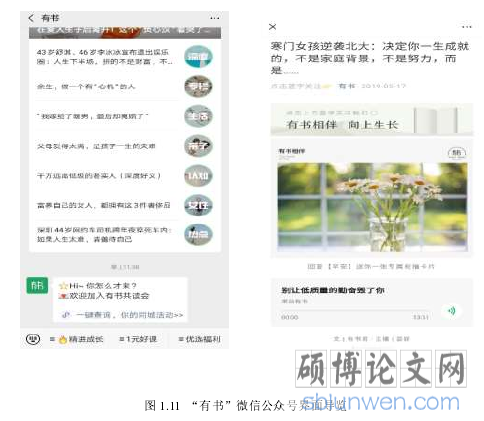Tap thumbnail beside the 心机 article

click(x=198, y=86)
